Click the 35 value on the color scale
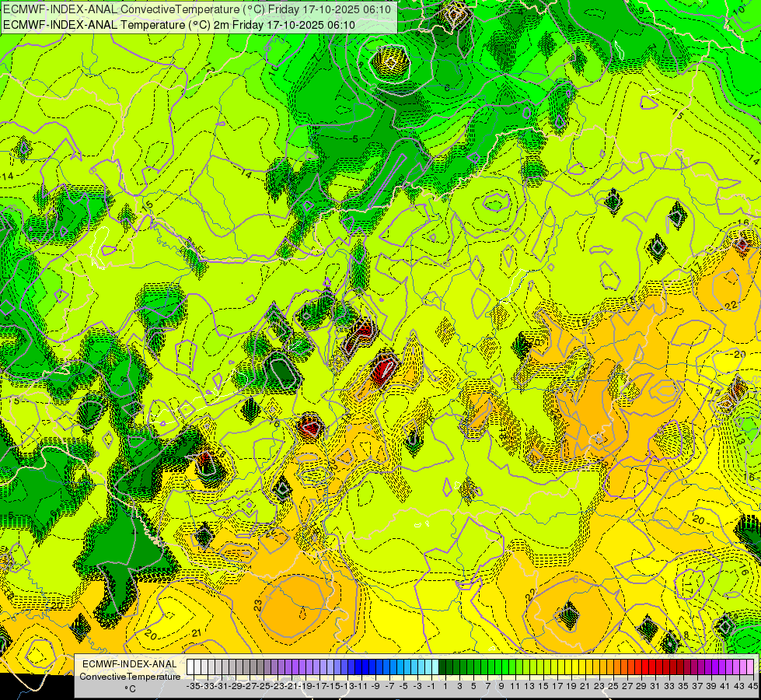The height and width of the screenshot is (700, 761). (x=682, y=686)
